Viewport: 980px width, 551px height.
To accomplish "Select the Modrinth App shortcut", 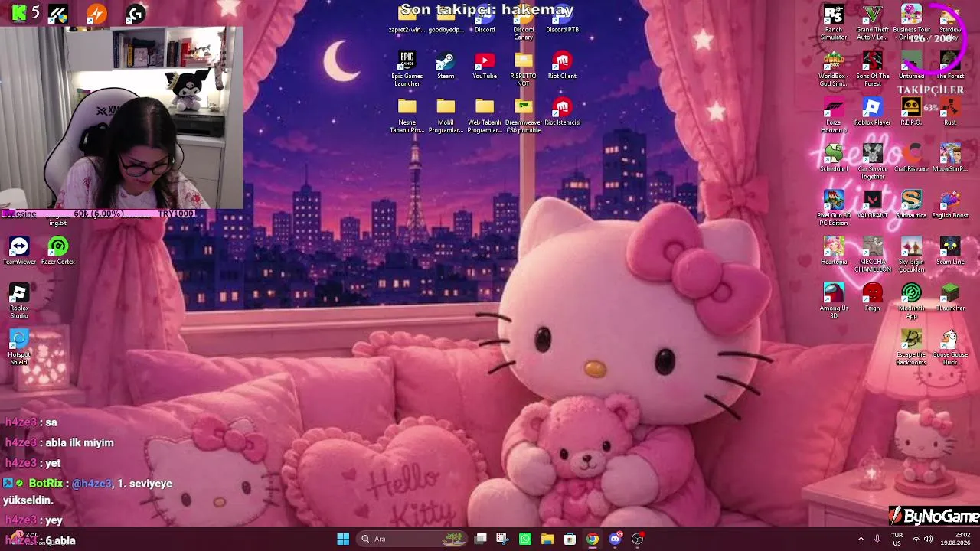I will click(x=911, y=301).
